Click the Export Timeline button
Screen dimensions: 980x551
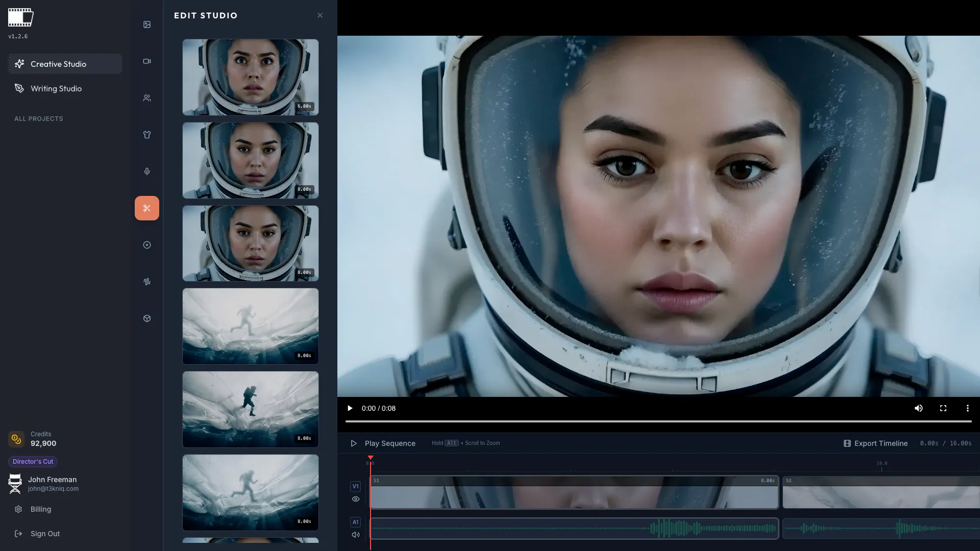coord(875,443)
